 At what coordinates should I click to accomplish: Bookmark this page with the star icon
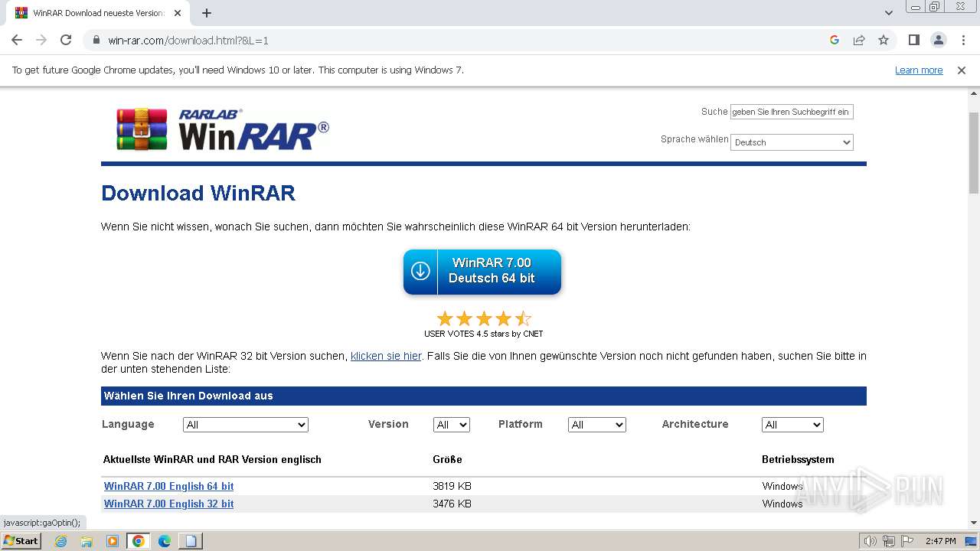coord(884,40)
